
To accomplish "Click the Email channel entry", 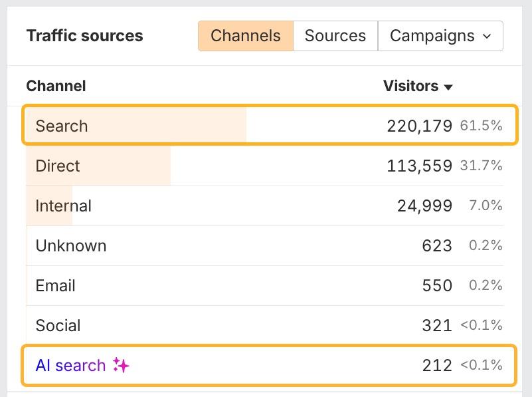I will point(55,285).
